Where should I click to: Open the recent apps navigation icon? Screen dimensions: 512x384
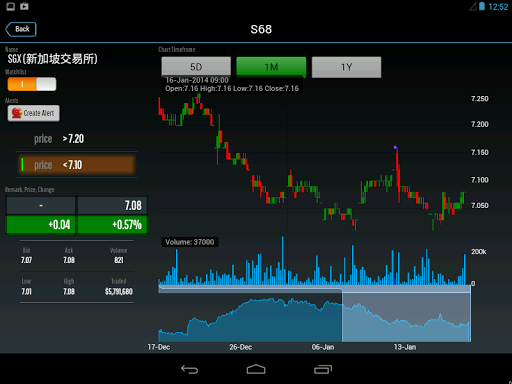(323, 369)
